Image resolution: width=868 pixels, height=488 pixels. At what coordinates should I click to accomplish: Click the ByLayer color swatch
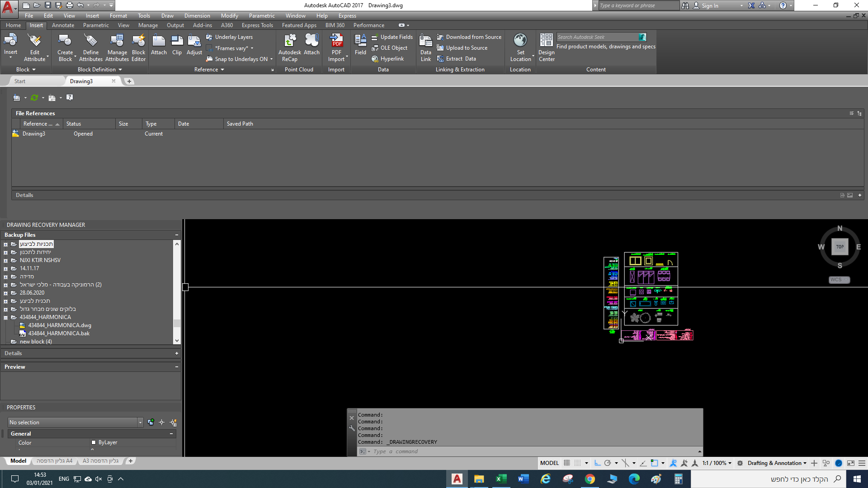click(94, 443)
